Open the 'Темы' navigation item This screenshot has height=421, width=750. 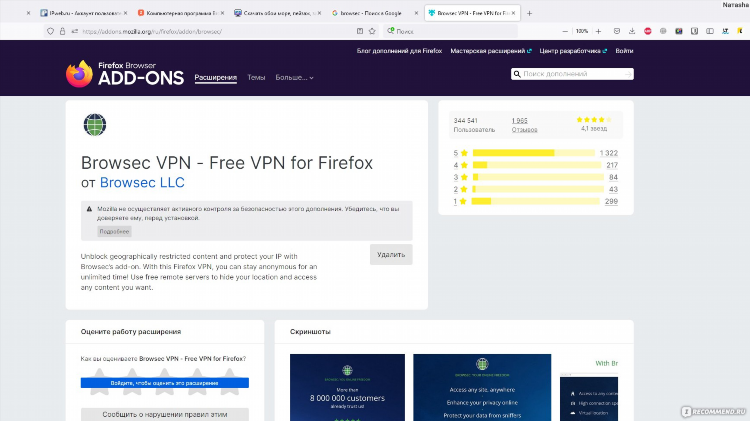(x=256, y=78)
